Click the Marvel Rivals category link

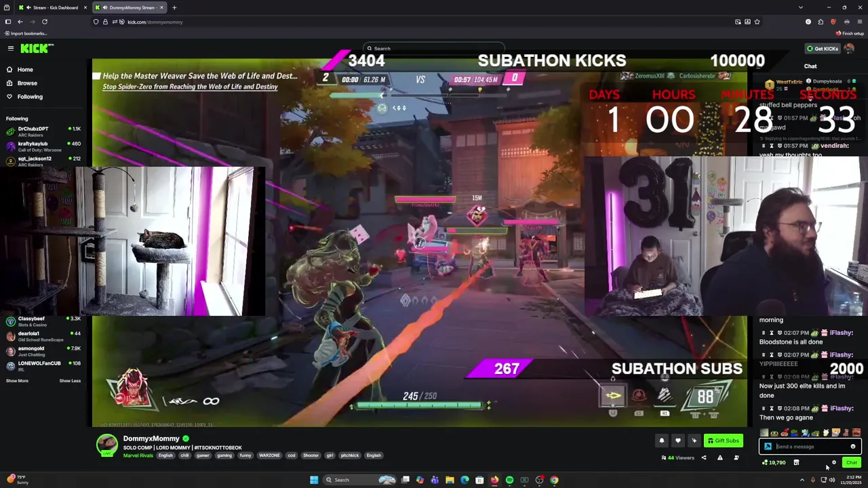pyautogui.click(x=138, y=455)
